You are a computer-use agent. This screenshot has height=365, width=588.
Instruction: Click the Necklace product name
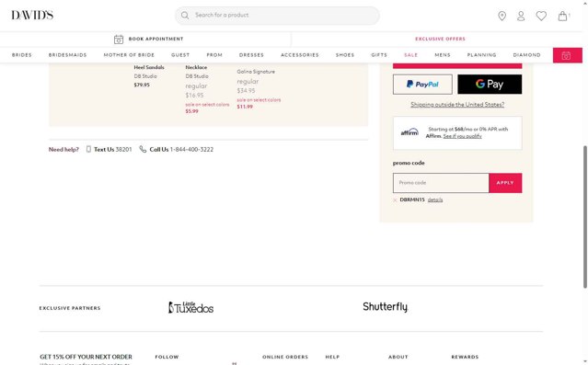tap(196, 67)
